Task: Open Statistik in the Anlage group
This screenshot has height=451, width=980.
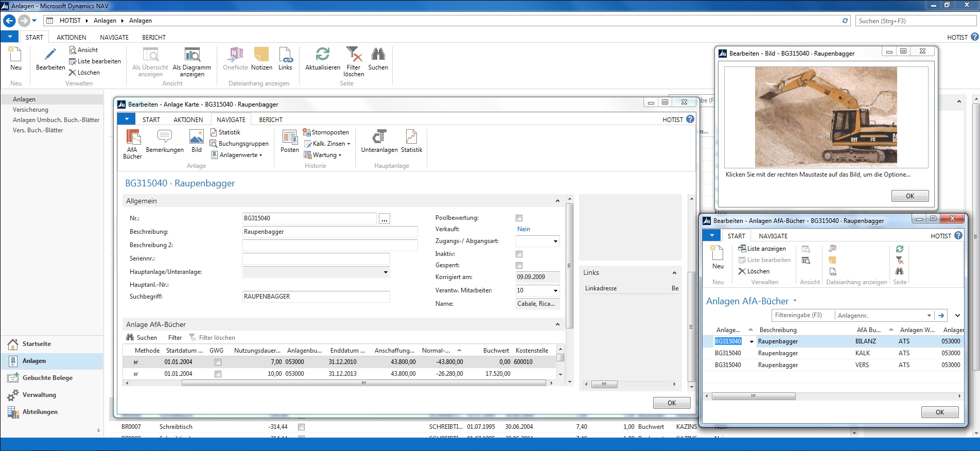Action: [225, 132]
